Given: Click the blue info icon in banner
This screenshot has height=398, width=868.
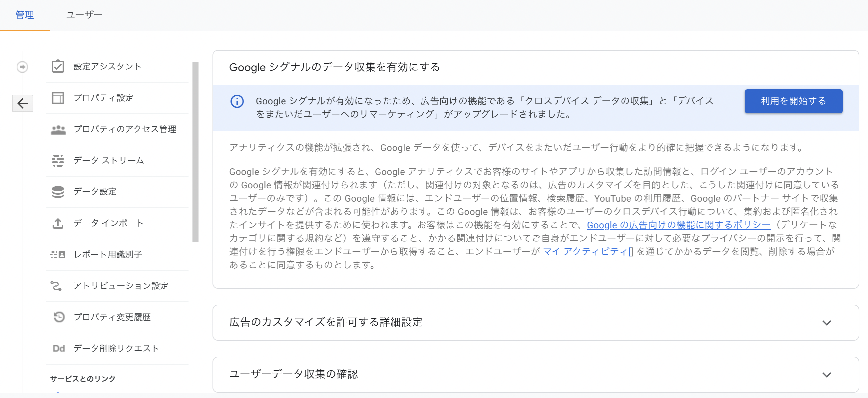Looking at the screenshot, I should pyautogui.click(x=237, y=101).
